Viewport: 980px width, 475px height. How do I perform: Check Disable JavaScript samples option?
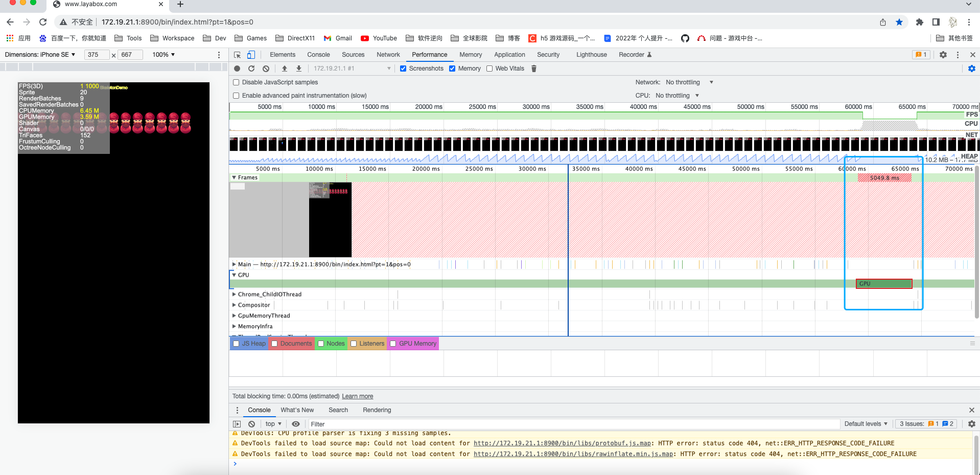[236, 82]
